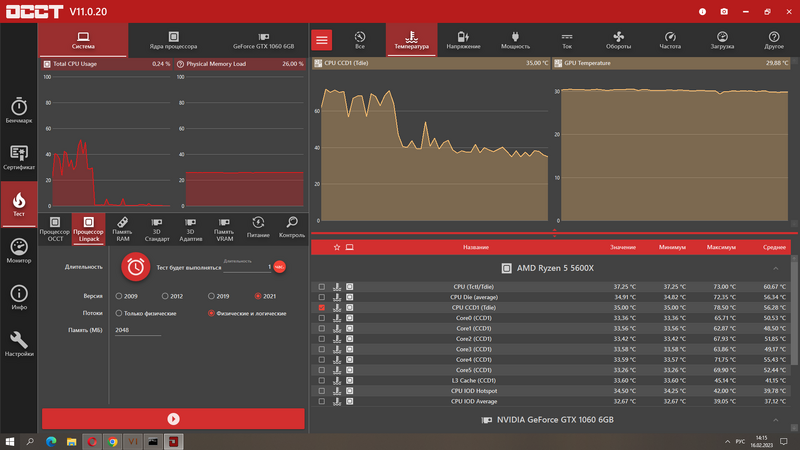This screenshot has height=450, width=800.
Task: Check the Core0 (CCD1) checkbox
Action: pos(321,318)
